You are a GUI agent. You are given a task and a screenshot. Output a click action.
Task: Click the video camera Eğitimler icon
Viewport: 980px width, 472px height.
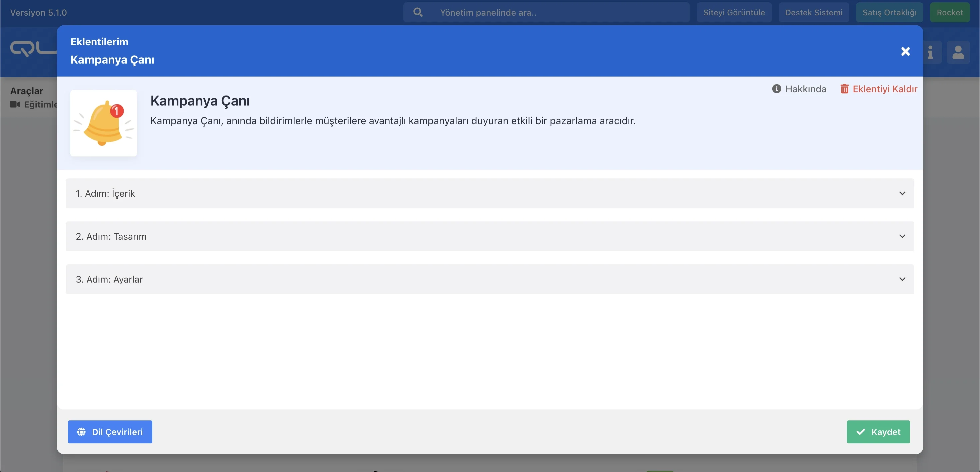[15, 104]
